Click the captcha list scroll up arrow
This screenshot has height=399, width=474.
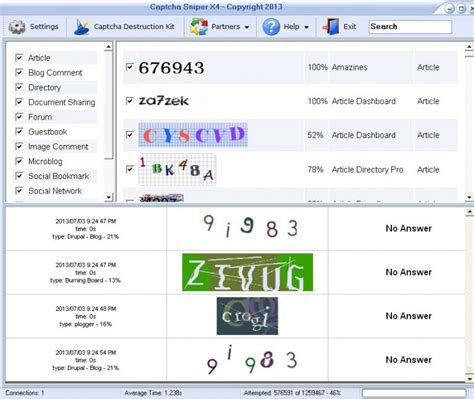469,47
